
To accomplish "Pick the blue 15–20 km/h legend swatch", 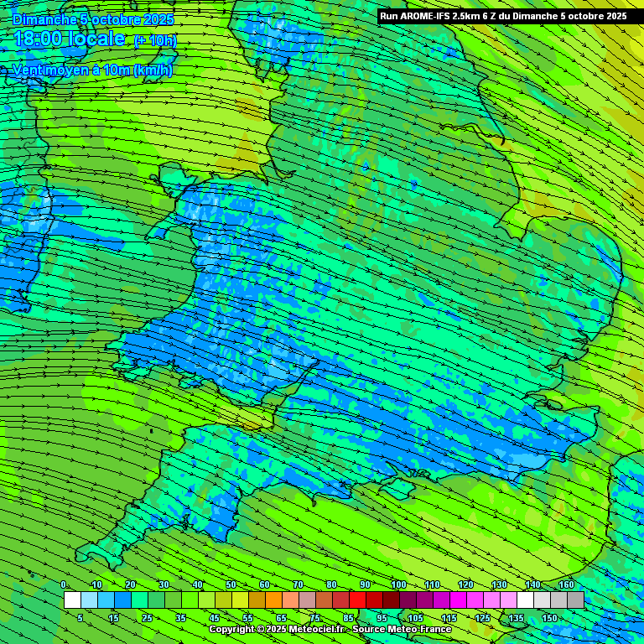I will pyautogui.click(x=122, y=600).
